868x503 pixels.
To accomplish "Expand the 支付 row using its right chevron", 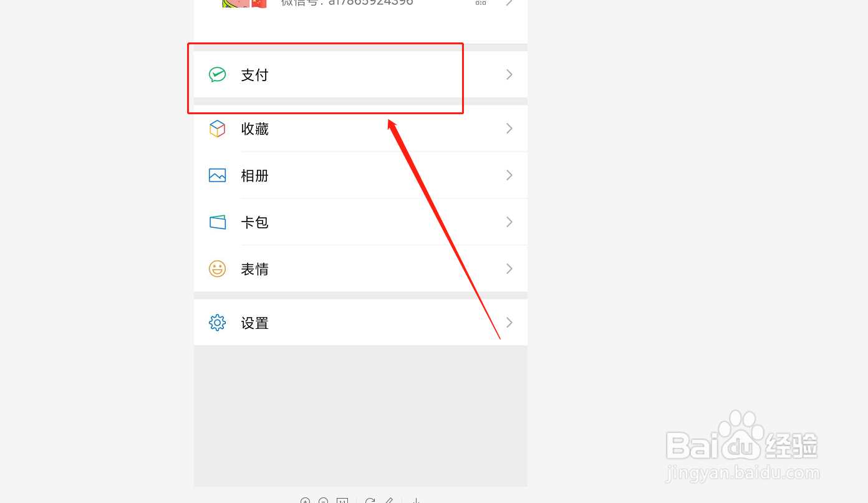I will tap(509, 75).
